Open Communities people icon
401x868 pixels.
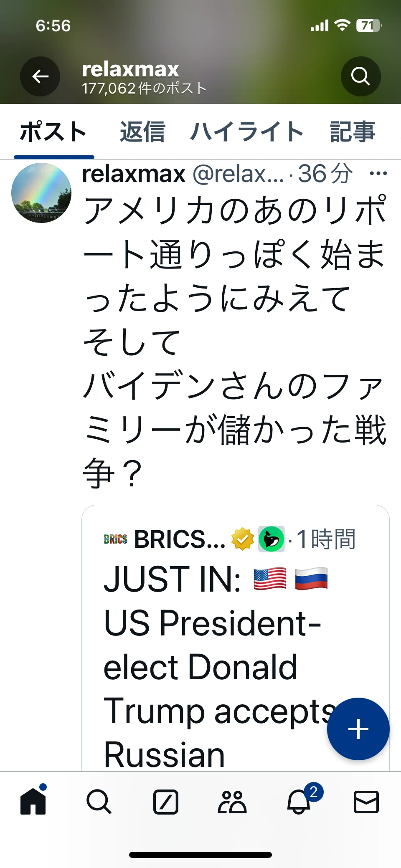tap(232, 802)
